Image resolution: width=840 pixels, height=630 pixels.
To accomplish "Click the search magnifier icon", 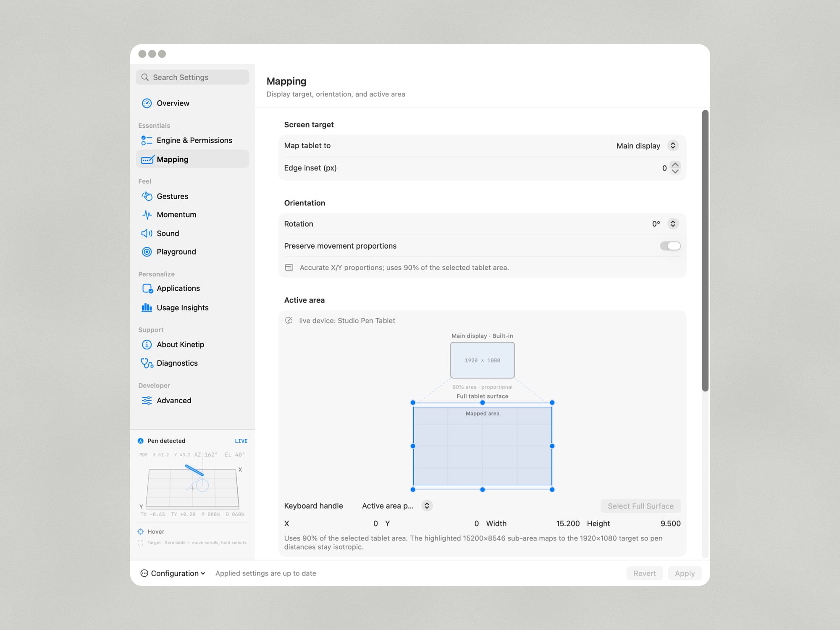I will pyautogui.click(x=145, y=77).
